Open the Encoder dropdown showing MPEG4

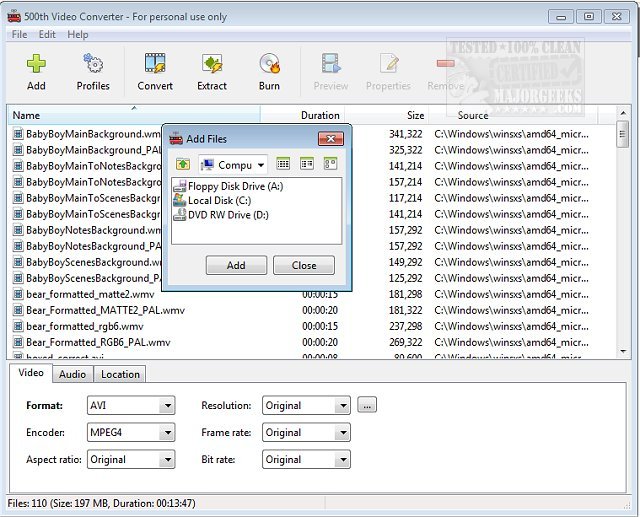[x=131, y=433]
